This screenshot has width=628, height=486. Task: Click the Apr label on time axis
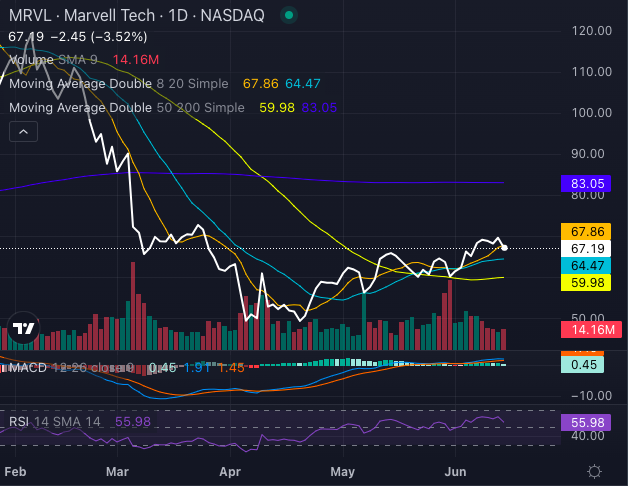[x=230, y=472]
